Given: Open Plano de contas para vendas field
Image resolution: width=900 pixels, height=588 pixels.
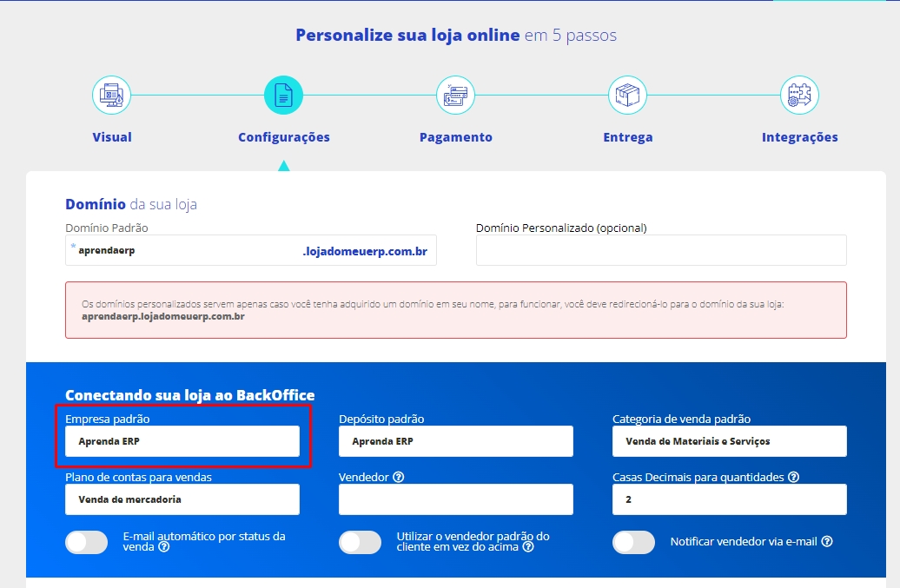Looking at the screenshot, I should (182, 499).
